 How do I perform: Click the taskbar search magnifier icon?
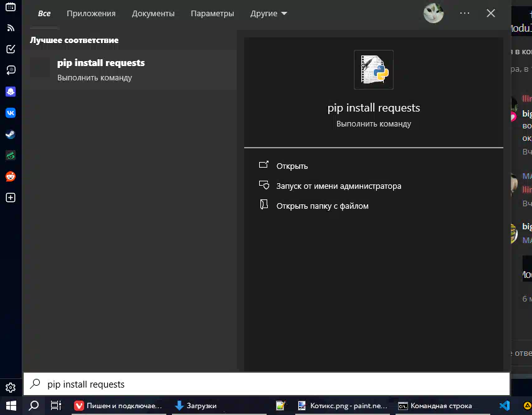tap(34, 406)
